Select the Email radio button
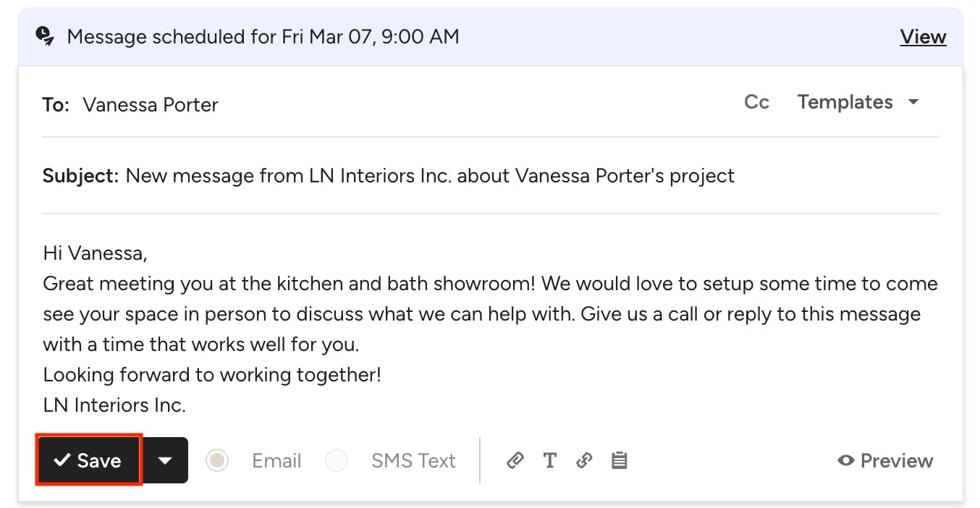The height and width of the screenshot is (508, 980). [217, 460]
